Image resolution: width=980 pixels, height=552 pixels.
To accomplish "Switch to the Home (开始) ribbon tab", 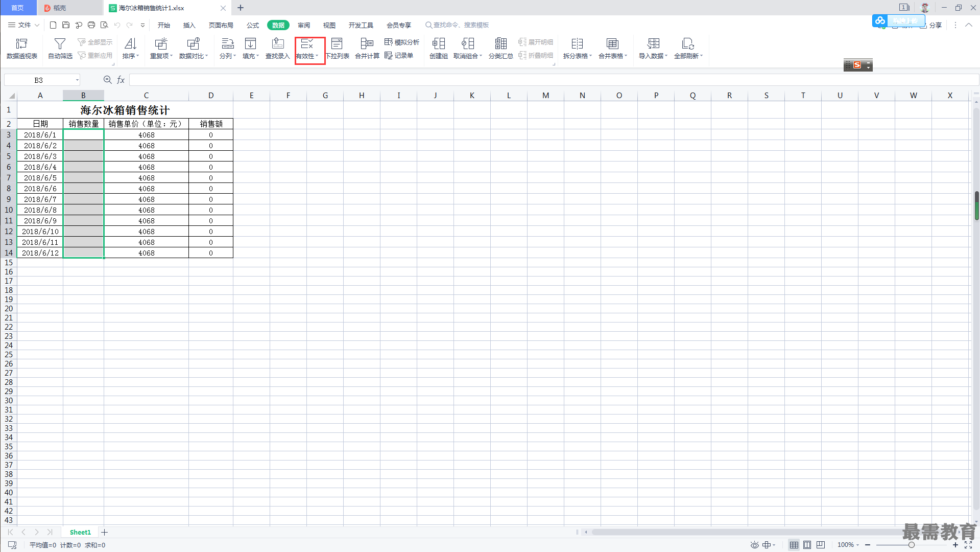I will pyautogui.click(x=163, y=25).
